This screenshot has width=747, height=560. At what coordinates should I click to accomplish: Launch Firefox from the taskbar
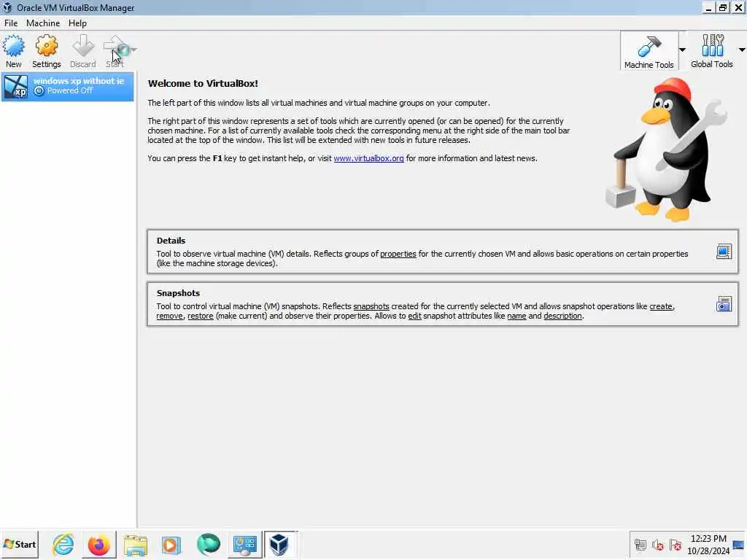99,545
